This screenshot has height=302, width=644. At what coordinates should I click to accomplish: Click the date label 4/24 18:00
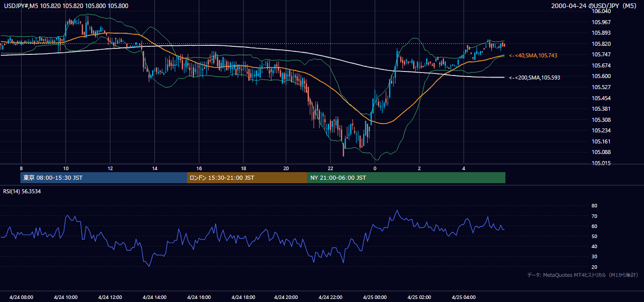pyautogui.click(x=243, y=297)
